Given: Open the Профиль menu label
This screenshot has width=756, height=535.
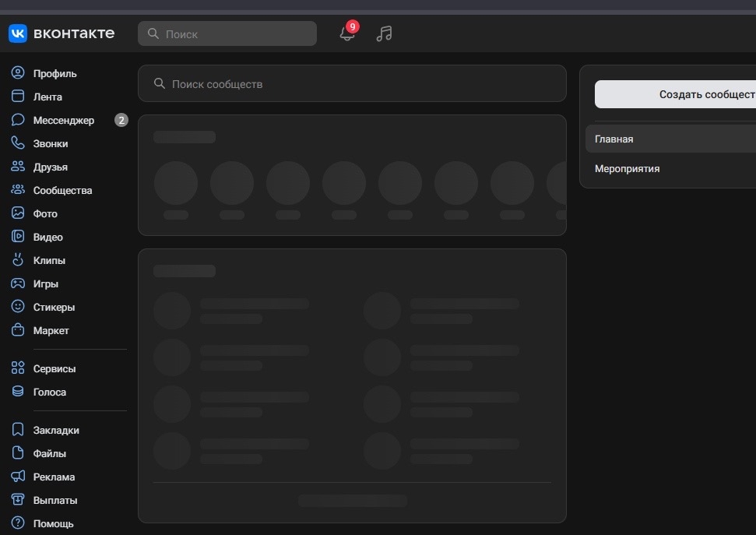Looking at the screenshot, I should (55, 73).
